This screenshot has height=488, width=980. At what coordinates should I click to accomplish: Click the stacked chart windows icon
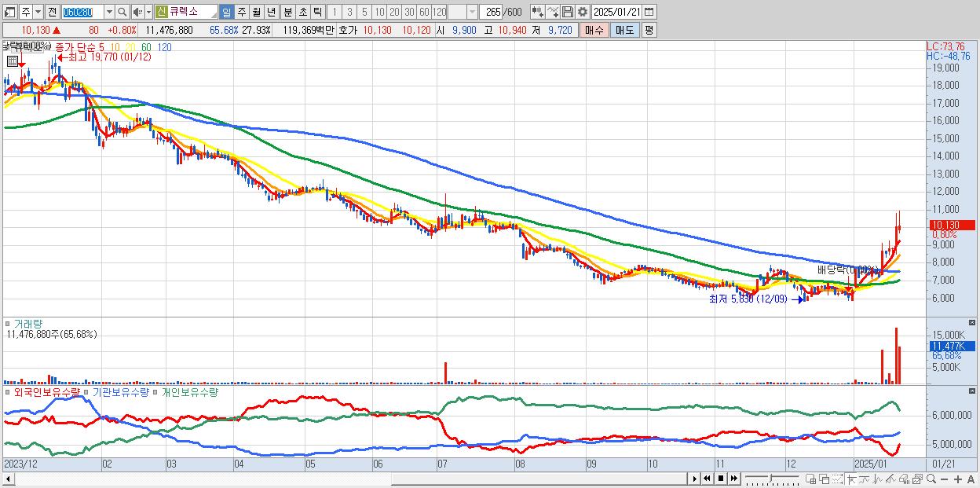pos(918,479)
